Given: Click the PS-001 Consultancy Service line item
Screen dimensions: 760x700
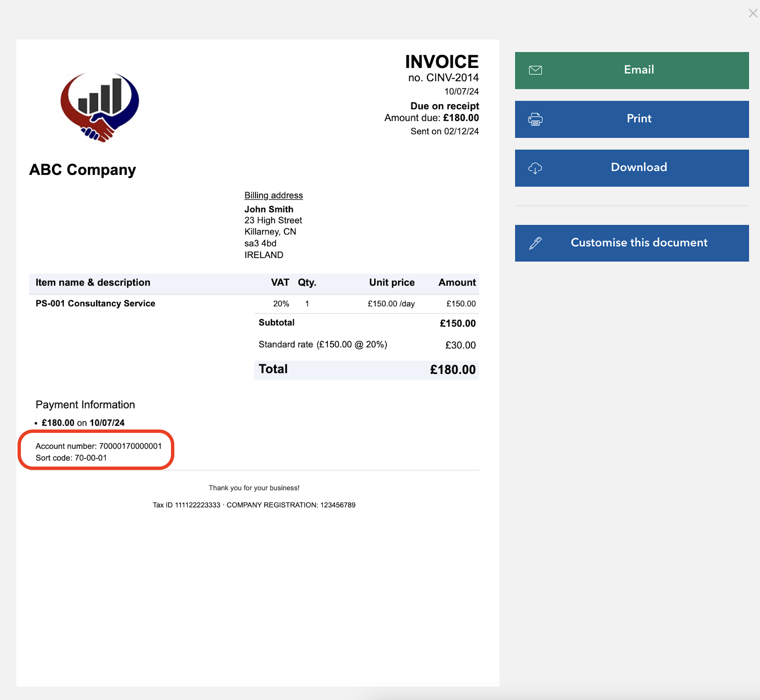Looking at the screenshot, I should click(95, 304).
